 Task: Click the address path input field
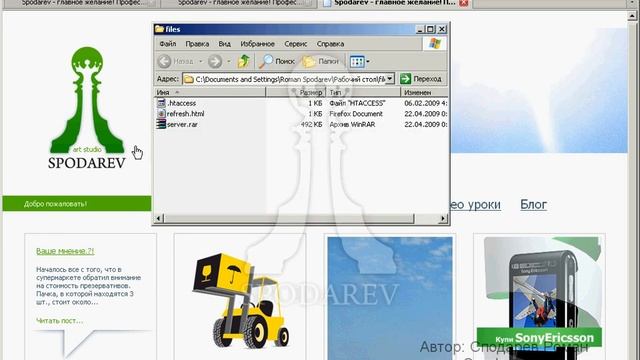click(289, 79)
